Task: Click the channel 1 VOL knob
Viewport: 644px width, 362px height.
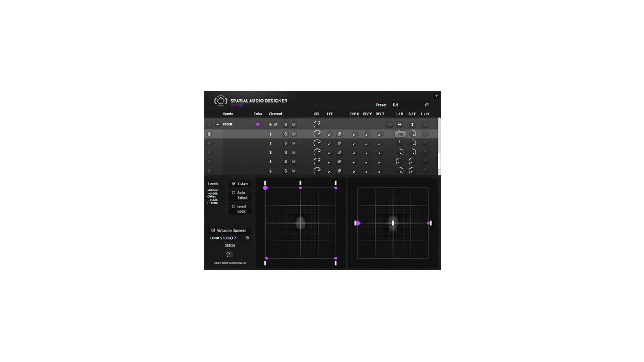Action: pyautogui.click(x=317, y=134)
